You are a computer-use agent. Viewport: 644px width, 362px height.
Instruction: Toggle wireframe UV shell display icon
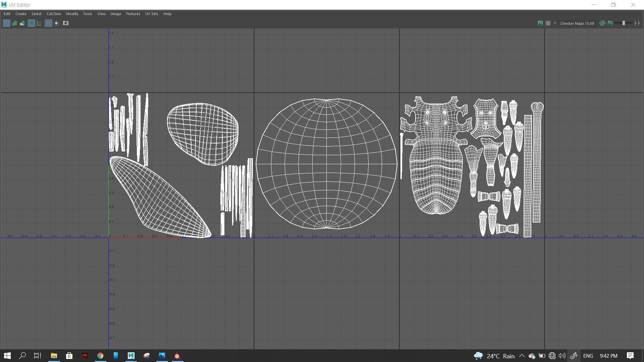(x=6, y=23)
